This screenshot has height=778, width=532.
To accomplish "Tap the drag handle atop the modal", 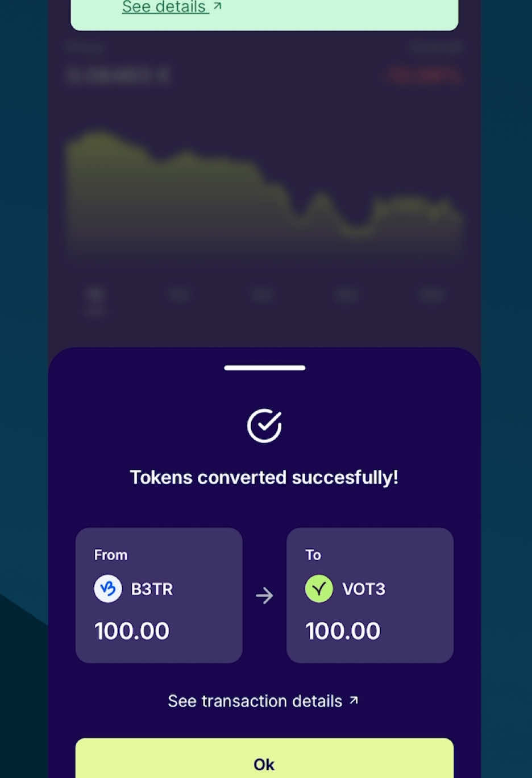I will tap(264, 368).
